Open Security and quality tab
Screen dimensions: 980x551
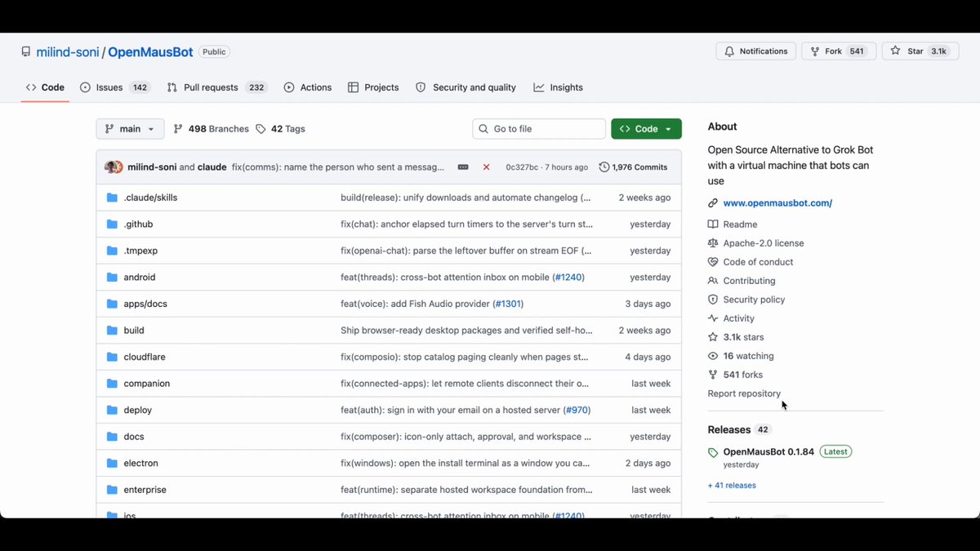click(465, 87)
